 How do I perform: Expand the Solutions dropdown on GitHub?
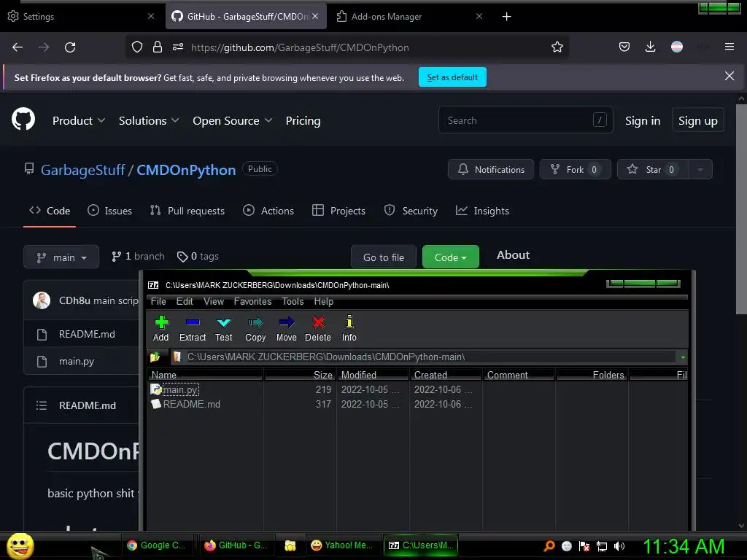tap(149, 121)
